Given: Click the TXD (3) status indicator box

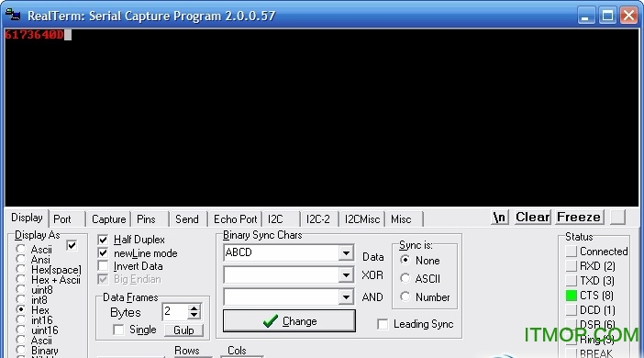Looking at the screenshot, I should click(571, 281).
